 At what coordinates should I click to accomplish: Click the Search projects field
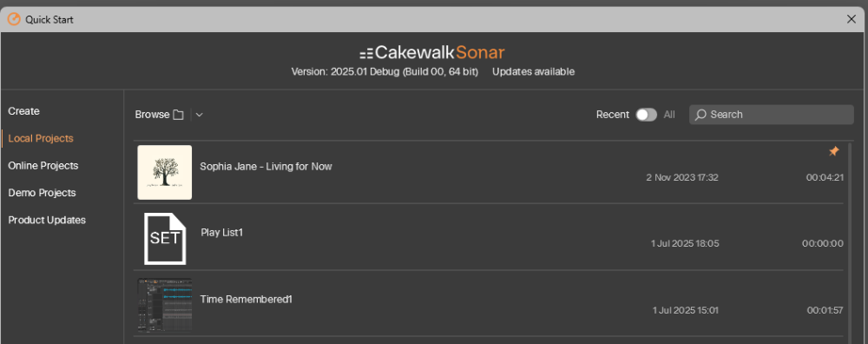tap(771, 115)
